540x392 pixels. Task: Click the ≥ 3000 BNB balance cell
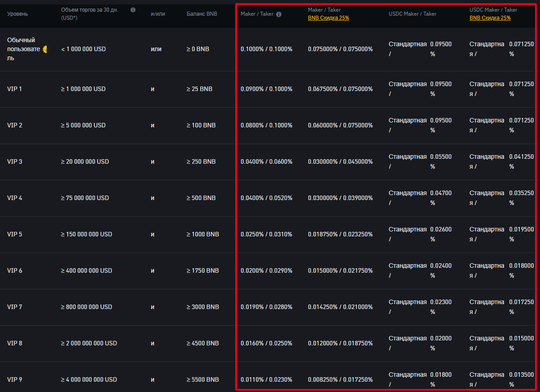[x=203, y=307]
